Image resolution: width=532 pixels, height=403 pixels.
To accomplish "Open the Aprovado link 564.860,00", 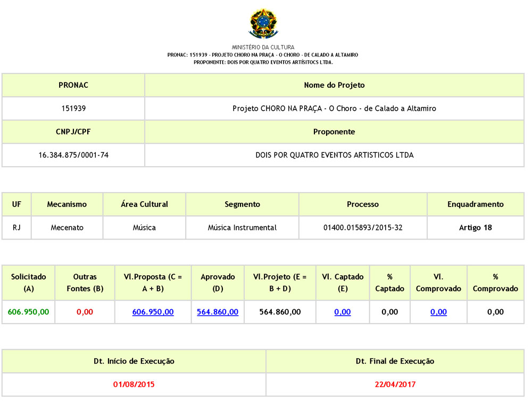I will point(218,311).
